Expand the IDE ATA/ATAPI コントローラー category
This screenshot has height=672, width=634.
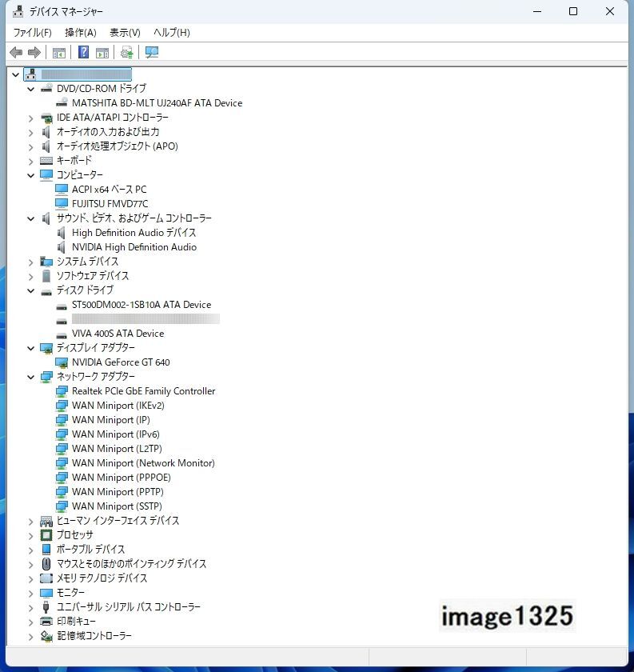pos(31,118)
